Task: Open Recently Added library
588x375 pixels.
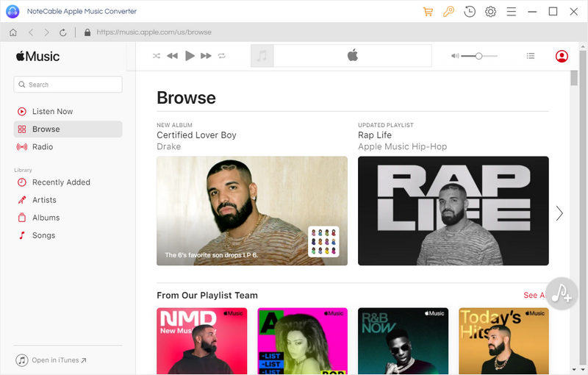Action: [68, 182]
